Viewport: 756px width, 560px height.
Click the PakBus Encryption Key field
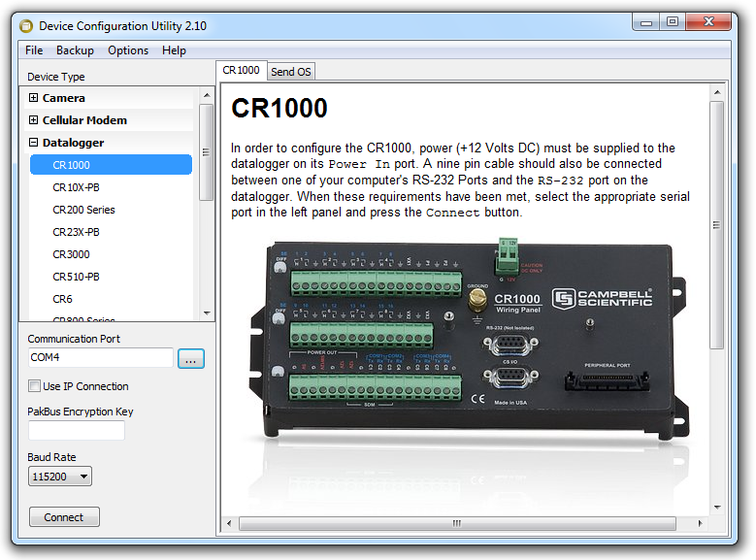point(77,430)
